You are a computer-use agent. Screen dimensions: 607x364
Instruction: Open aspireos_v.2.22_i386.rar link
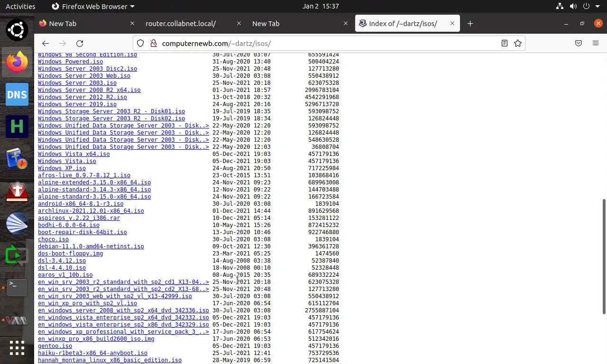pyautogui.click(x=79, y=218)
